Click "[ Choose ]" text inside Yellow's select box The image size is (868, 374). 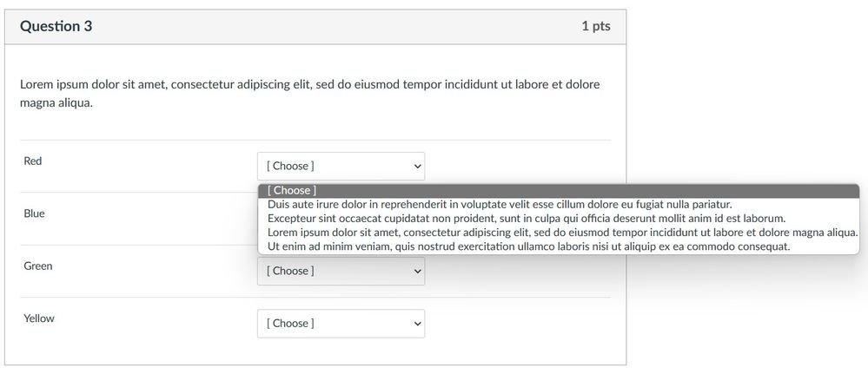tap(291, 324)
